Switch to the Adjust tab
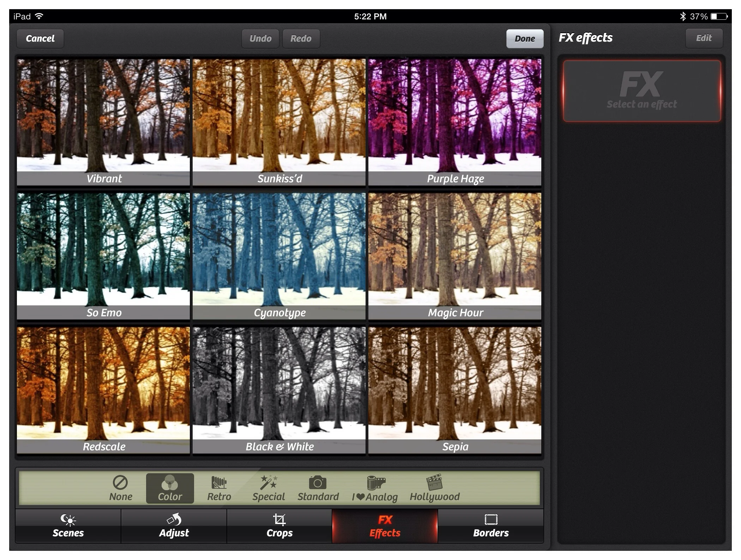The height and width of the screenshot is (560, 741). [x=174, y=526]
